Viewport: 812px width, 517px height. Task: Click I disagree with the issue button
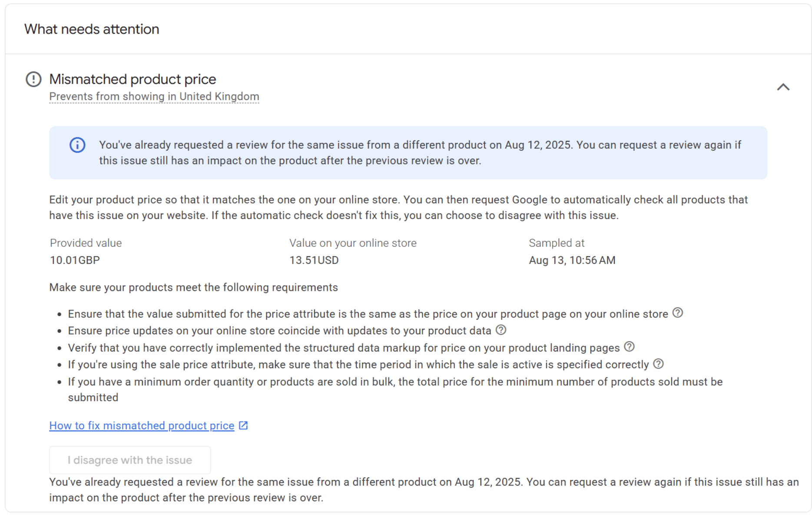[x=130, y=460]
